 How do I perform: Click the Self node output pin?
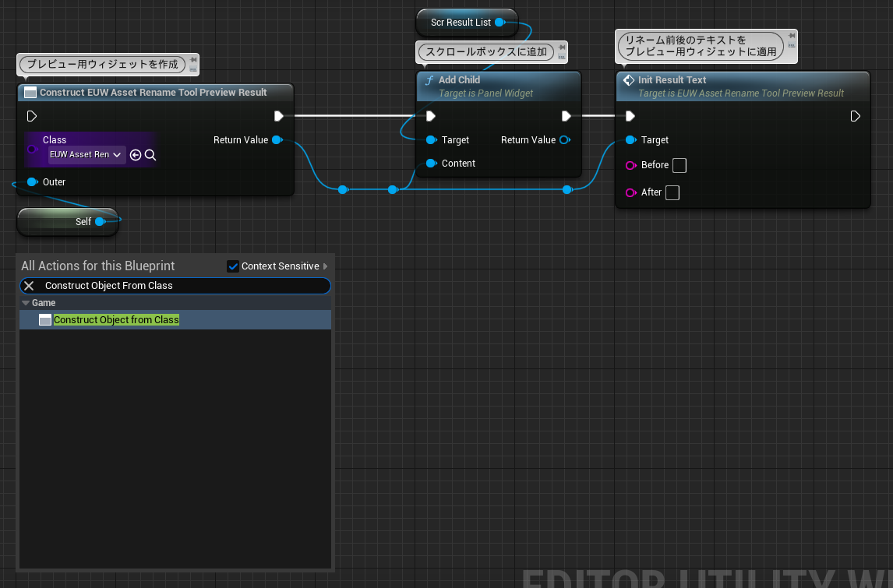point(101,221)
